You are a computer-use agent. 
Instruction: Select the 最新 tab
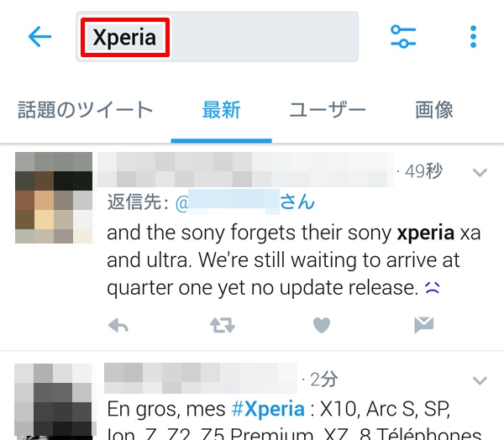(x=222, y=110)
